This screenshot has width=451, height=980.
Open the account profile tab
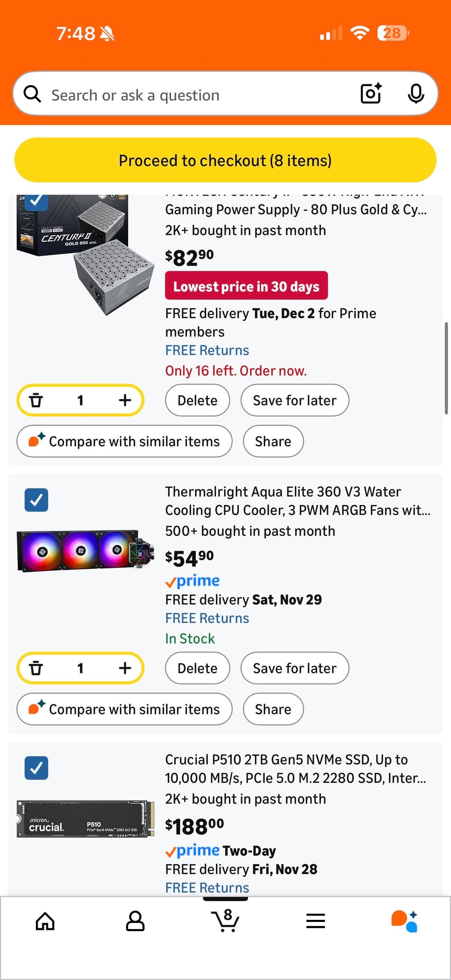(135, 921)
